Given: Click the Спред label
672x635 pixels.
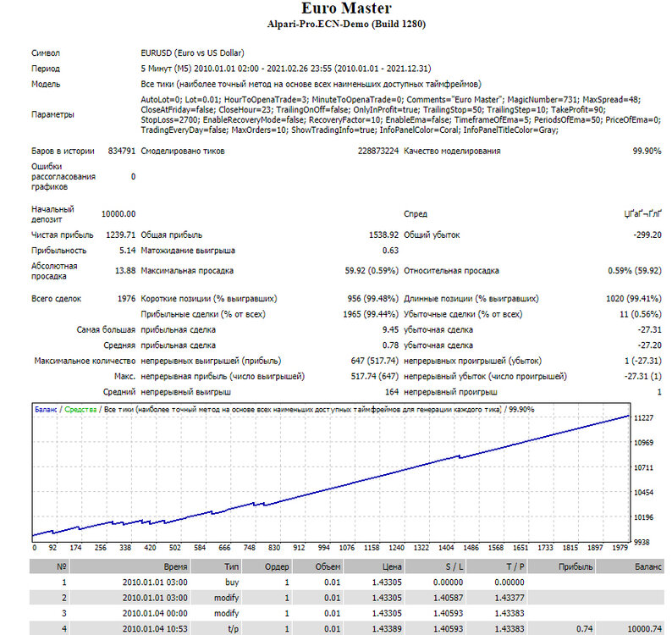Looking at the screenshot, I should pos(416,214).
